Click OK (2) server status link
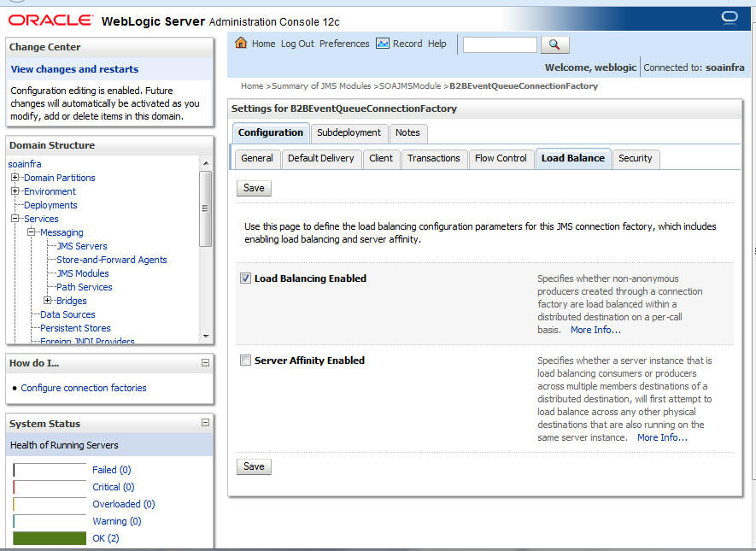Image resolution: width=756 pixels, height=551 pixels. click(x=106, y=538)
